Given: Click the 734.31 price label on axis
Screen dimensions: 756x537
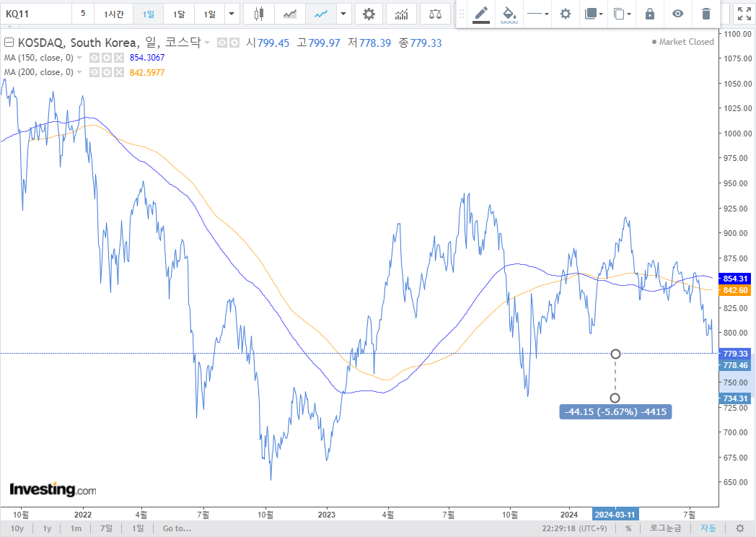Looking at the screenshot, I should coord(735,398).
